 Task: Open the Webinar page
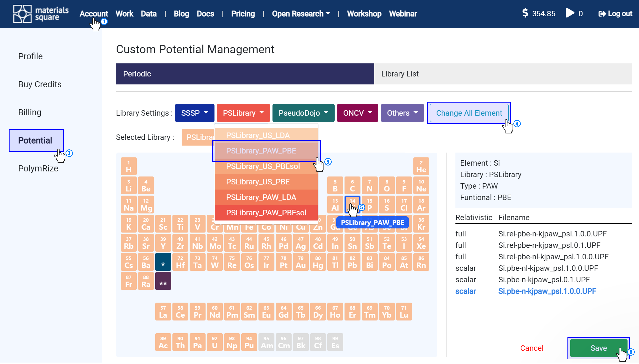point(403,13)
